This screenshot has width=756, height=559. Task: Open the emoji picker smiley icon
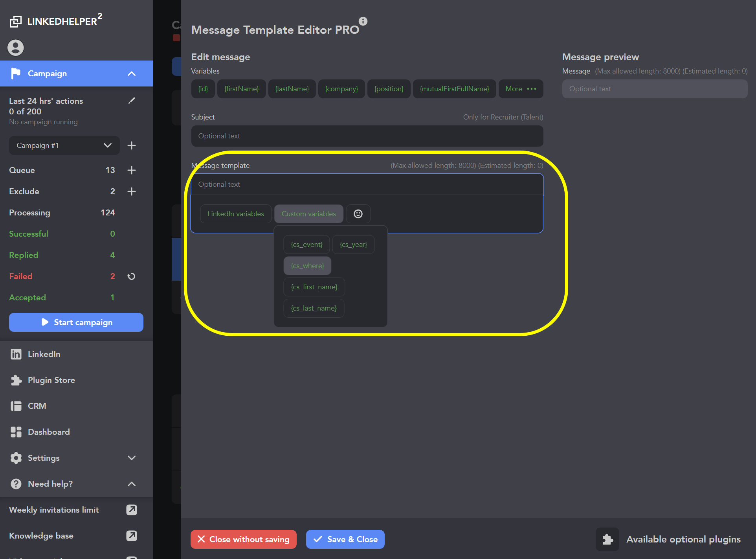(x=358, y=214)
